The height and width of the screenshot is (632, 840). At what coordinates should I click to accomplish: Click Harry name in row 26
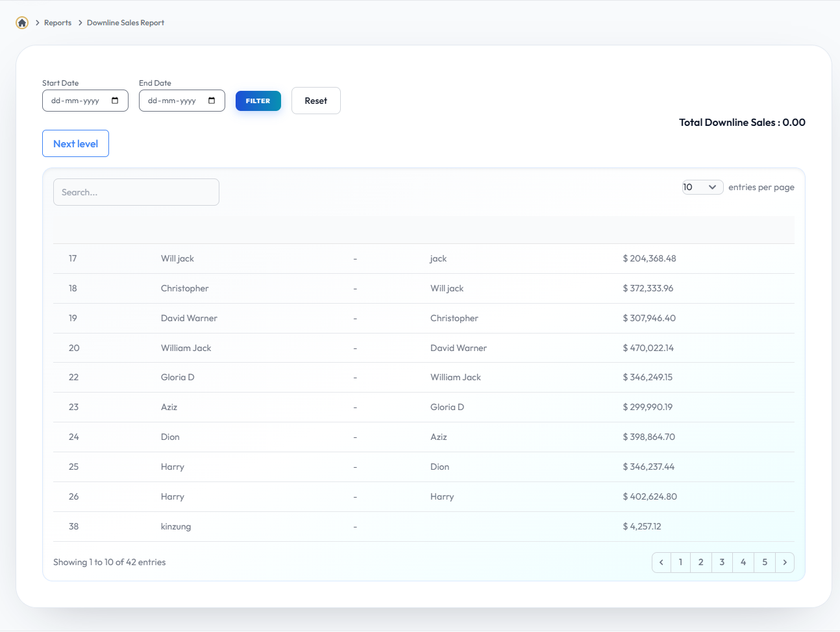click(173, 496)
